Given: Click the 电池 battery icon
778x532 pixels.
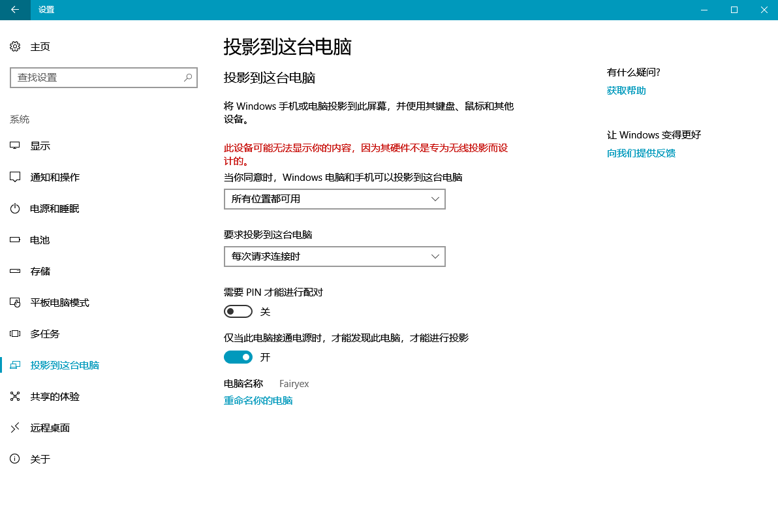Looking at the screenshot, I should click(15, 240).
